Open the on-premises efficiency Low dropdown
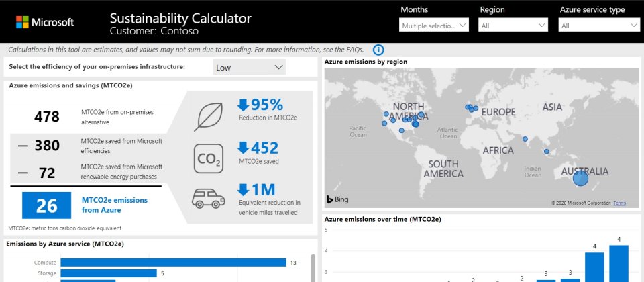The image size is (644, 282). click(250, 67)
